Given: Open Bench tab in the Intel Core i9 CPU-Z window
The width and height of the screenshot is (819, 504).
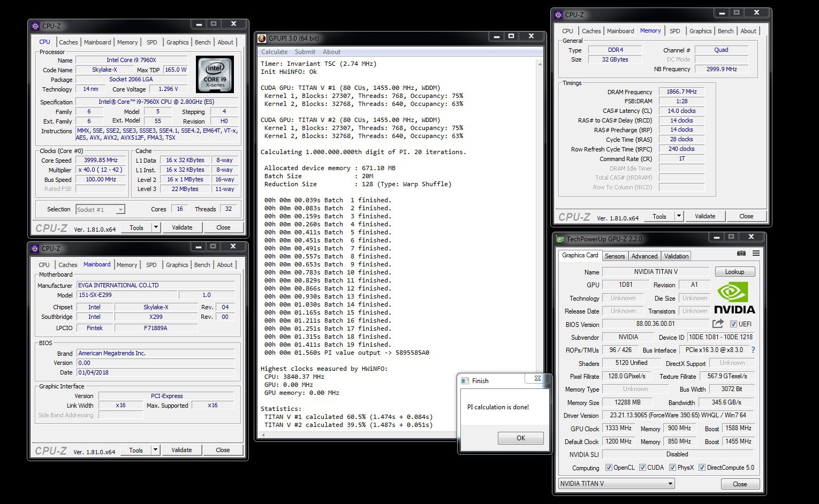Looking at the screenshot, I should click(x=203, y=42).
